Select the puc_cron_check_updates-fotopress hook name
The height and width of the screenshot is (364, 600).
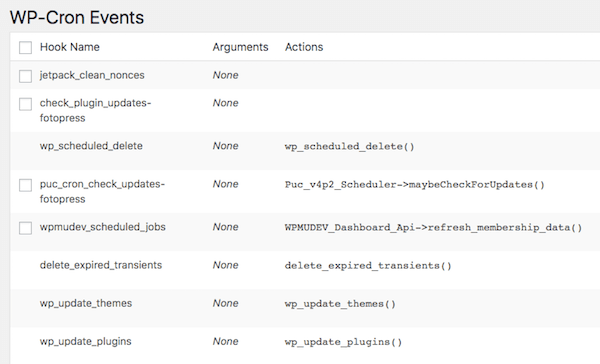102,191
